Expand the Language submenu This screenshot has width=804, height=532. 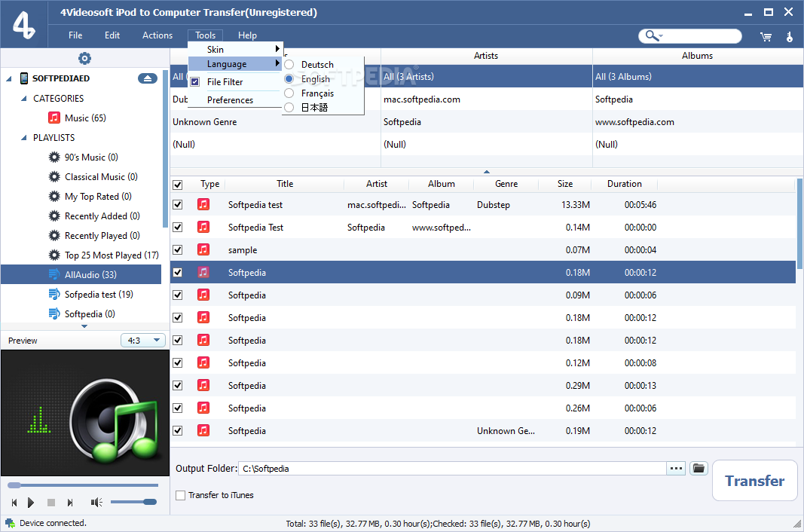[235, 64]
